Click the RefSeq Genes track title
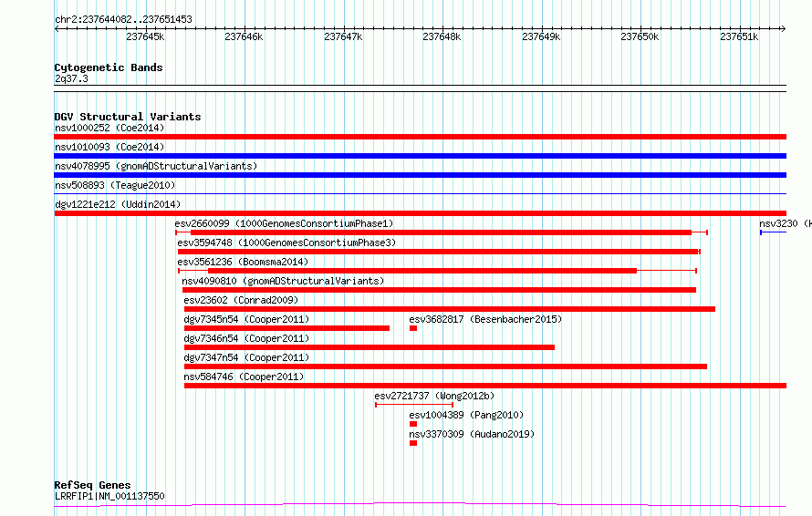The height and width of the screenshot is (516, 812). point(92,485)
